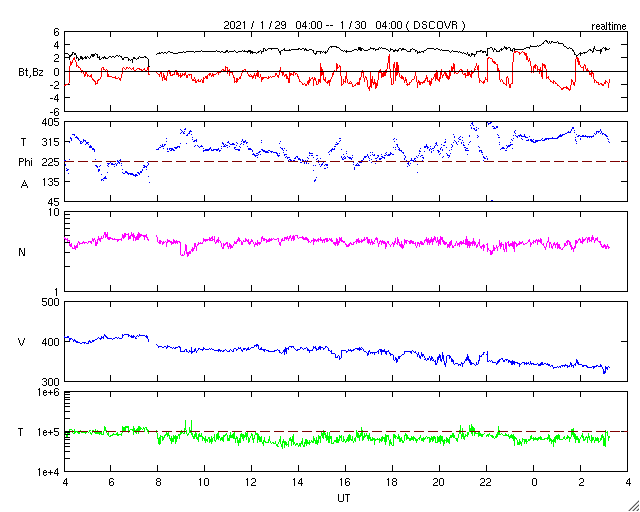Click the 'Bt,Bz' axis label

click(x=31, y=74)
